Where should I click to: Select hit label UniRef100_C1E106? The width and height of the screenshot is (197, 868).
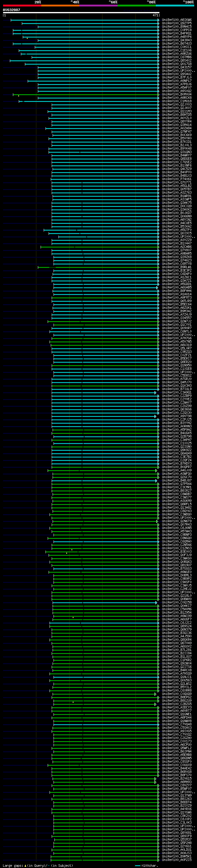click(177, 50)
